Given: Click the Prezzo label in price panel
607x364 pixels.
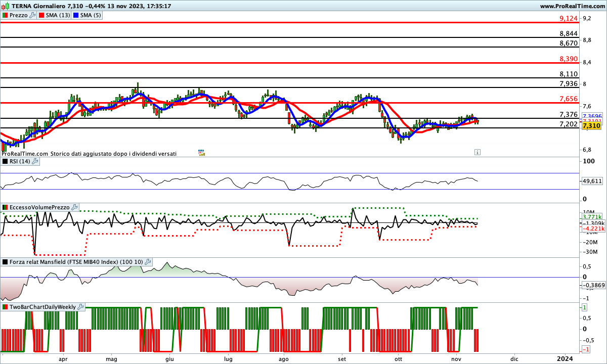Looking at the screenshot, I should 19,15.
